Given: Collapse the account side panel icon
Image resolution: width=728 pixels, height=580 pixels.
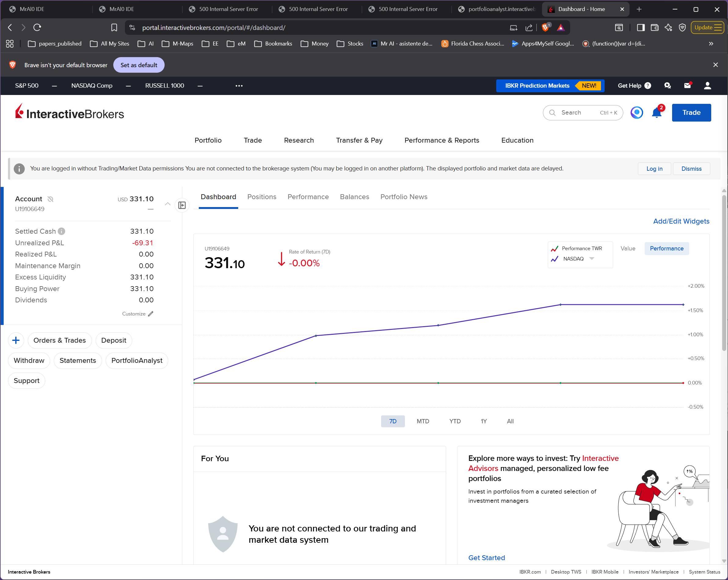Looking at the screenshot, I should pyautogui.click(x=182, y=205).
